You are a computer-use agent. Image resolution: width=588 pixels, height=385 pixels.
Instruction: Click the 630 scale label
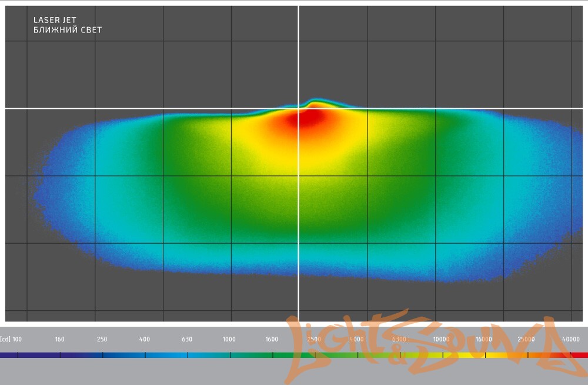tap(187, 340)
